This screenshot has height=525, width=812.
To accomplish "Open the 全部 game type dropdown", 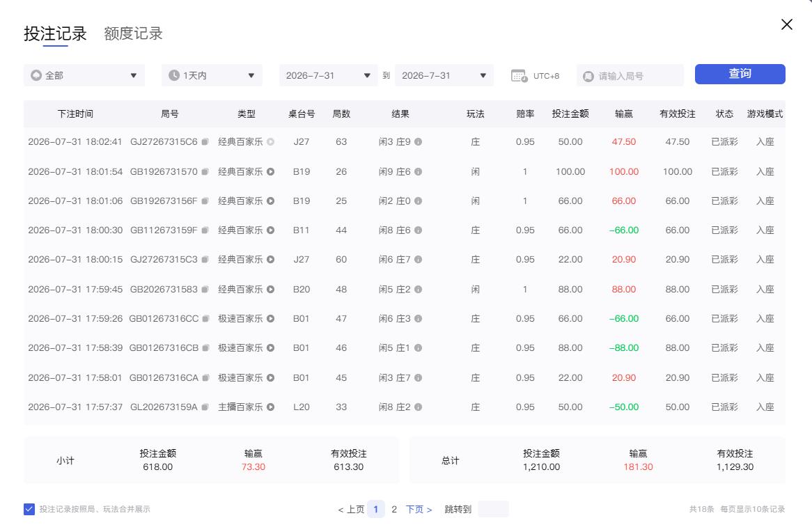I will pyautogui.click(x=84, y=76).
